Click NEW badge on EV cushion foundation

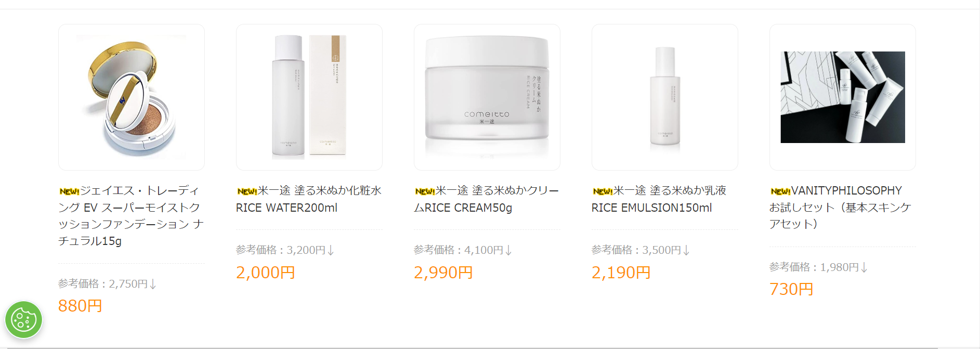(69, 191)
